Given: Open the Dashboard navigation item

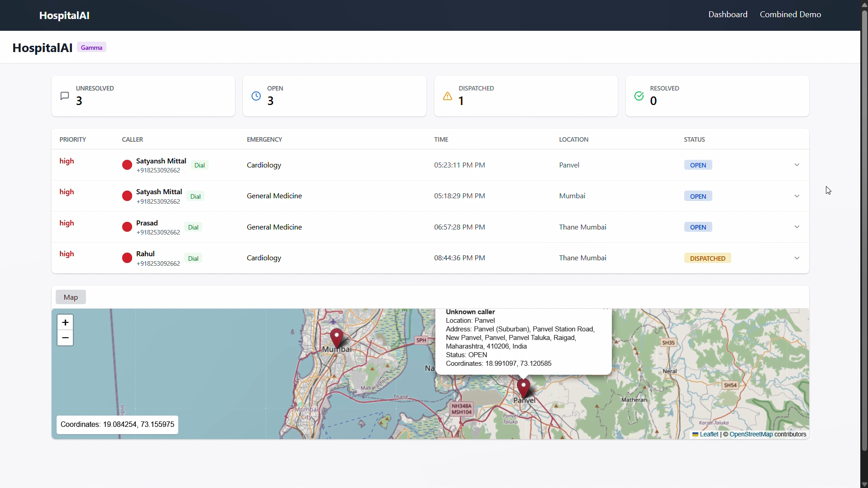Looking at the screenshot, I should [728, 14].
